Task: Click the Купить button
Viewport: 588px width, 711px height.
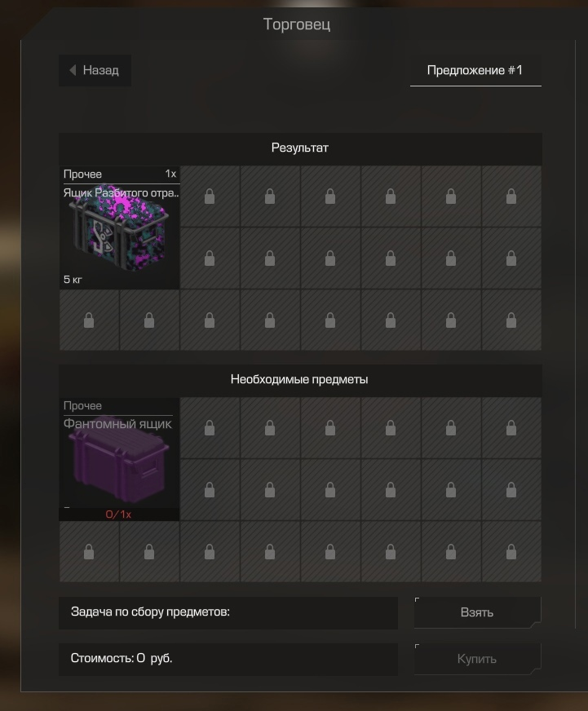Action: coord(477,659)
